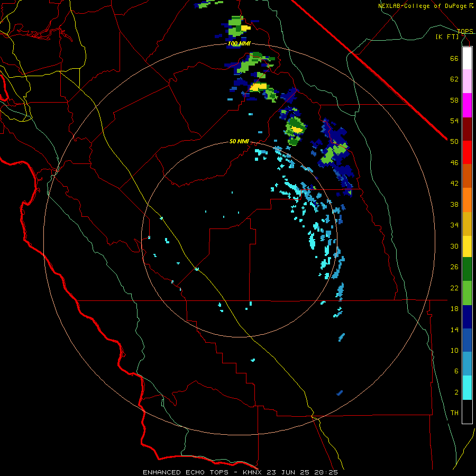Image resolution: width=476 pixels, height=476 pixels.
Task: Click the magenta legend swatch
Action: 467,105
